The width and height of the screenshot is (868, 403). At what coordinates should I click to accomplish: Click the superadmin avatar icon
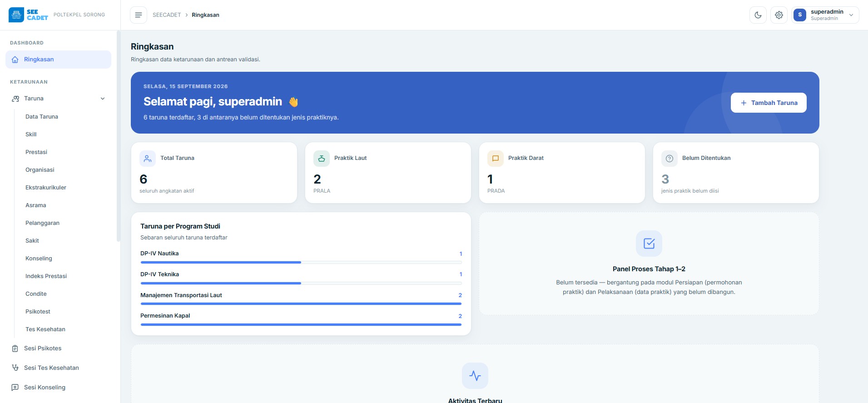(800, 15)
